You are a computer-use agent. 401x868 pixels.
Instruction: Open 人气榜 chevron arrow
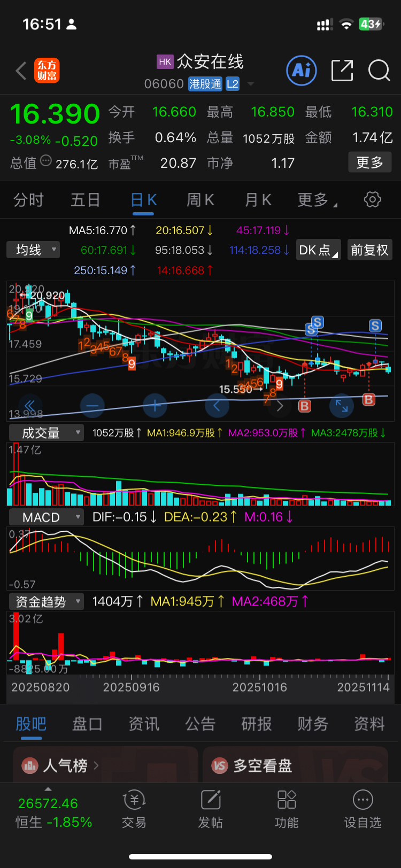[96, 766]
